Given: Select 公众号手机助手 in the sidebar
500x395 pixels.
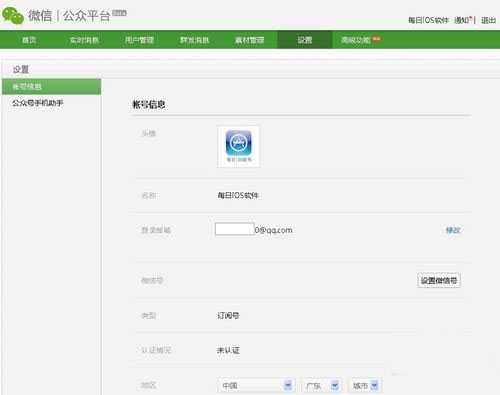Looking at the screenshot, I should coord(38,103).
